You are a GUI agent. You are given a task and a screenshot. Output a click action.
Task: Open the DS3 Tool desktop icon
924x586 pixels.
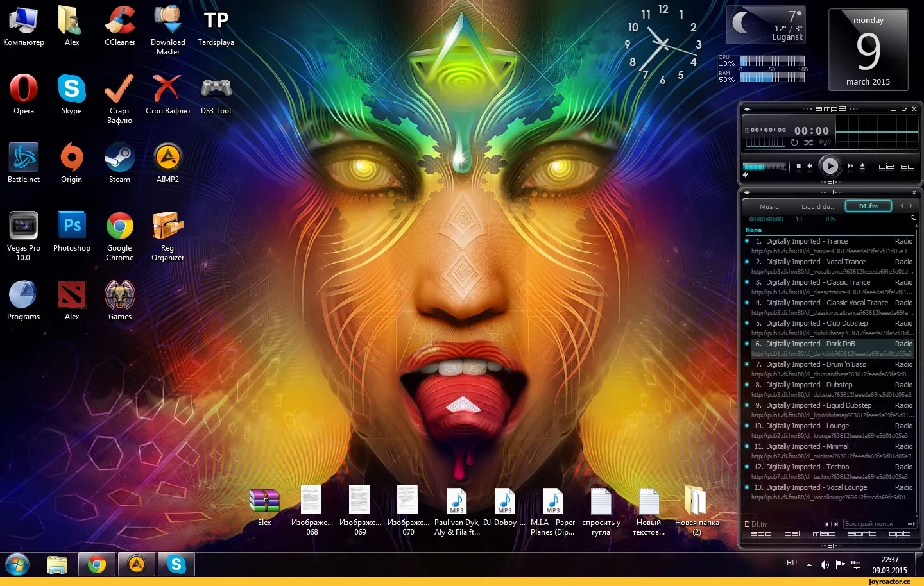pos(216,94)
